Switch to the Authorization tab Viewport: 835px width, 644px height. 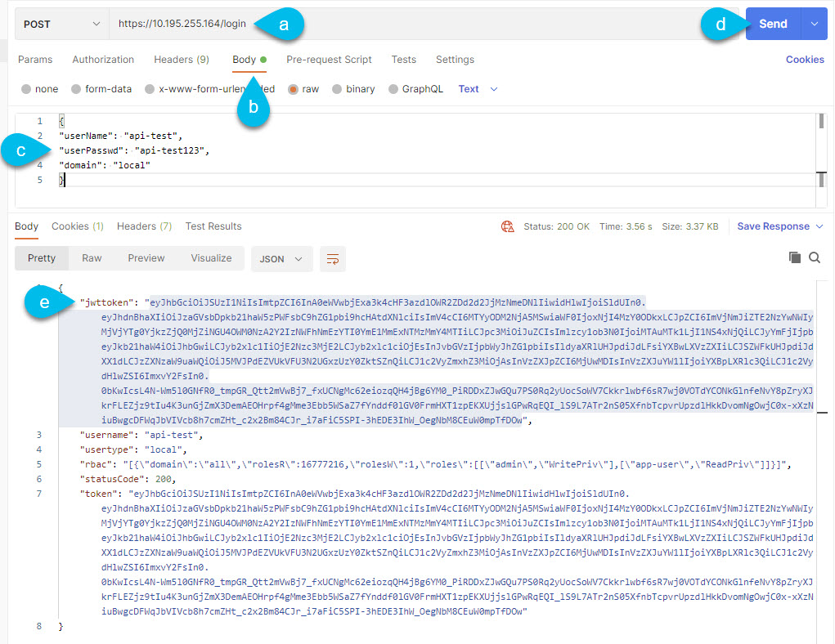pos(103,59)
